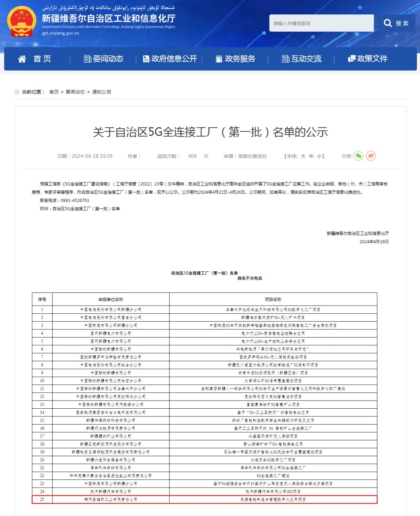This screenshot has width=420, height=516.
Task: Set font size to 大
Action: pos(303,156)
